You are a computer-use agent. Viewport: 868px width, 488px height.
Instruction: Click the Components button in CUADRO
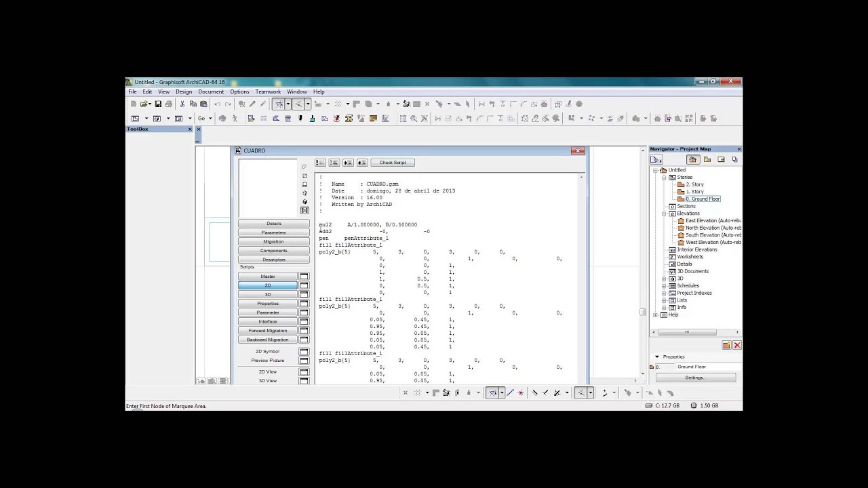[274, 251]
